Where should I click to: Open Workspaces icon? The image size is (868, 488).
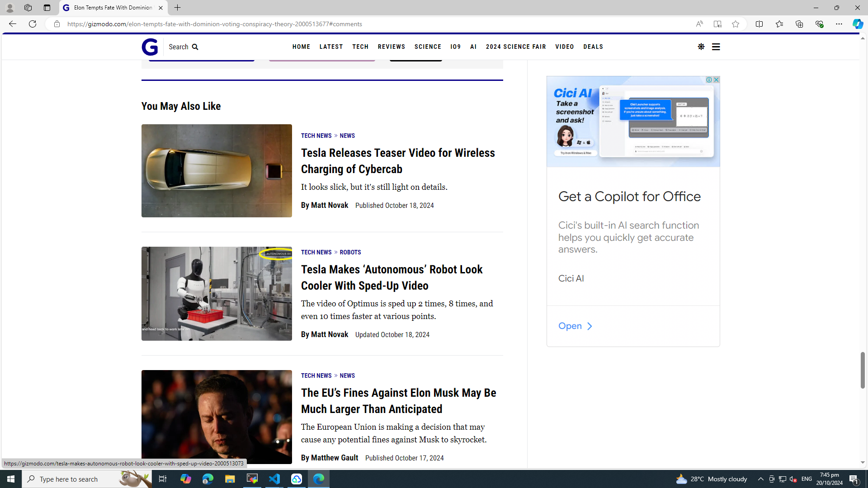[x=28, y=8]
